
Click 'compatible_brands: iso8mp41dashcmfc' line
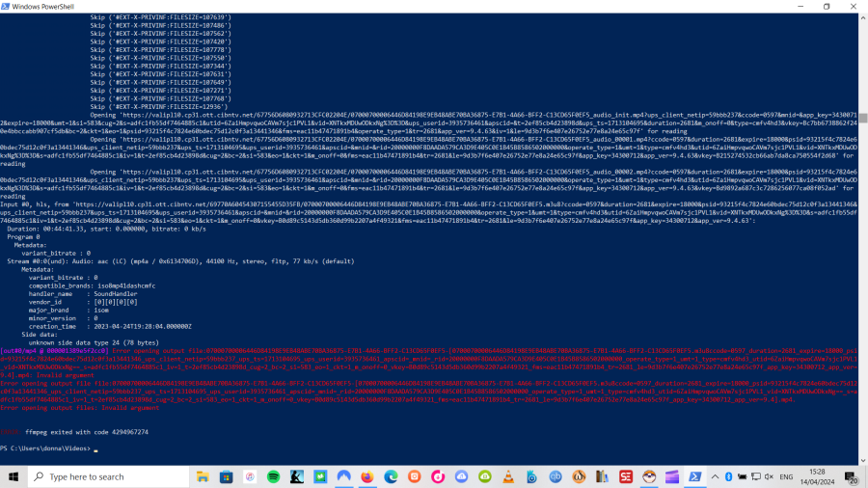(92, 285)
